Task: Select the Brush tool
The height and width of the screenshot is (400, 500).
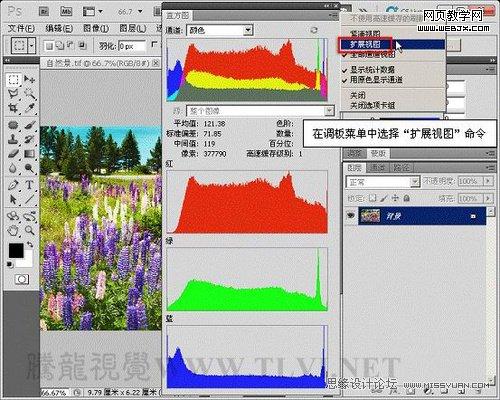Action: point(29,125)
